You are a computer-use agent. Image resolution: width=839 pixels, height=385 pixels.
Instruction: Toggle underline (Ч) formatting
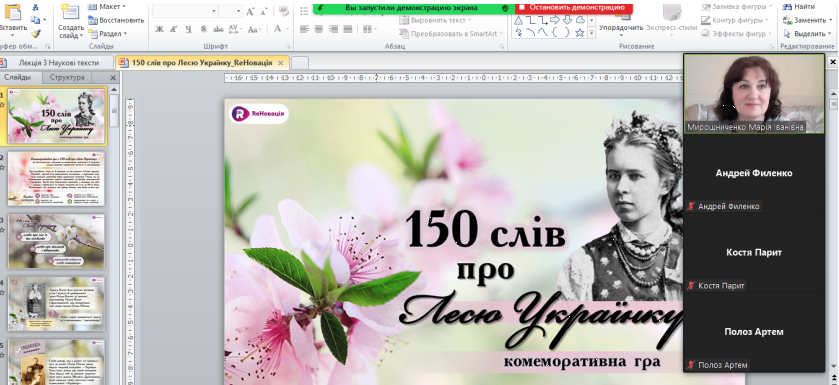point(188,29)
